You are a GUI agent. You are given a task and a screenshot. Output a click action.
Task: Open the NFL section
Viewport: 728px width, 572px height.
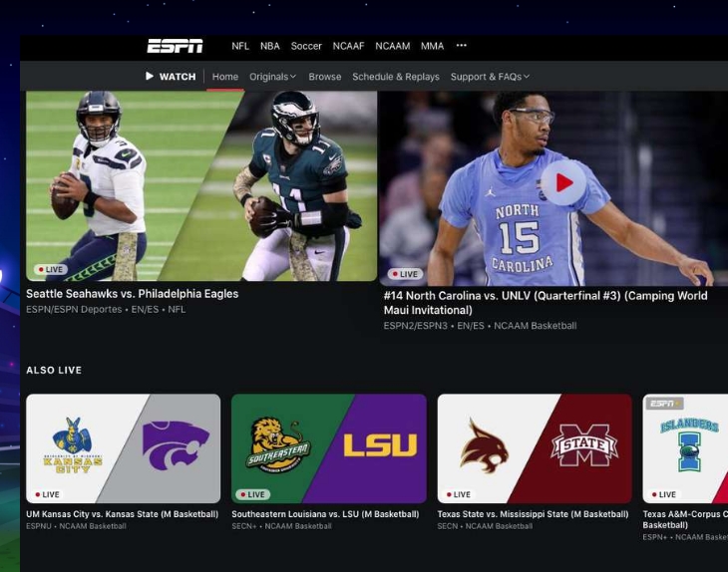pos(240,46)
